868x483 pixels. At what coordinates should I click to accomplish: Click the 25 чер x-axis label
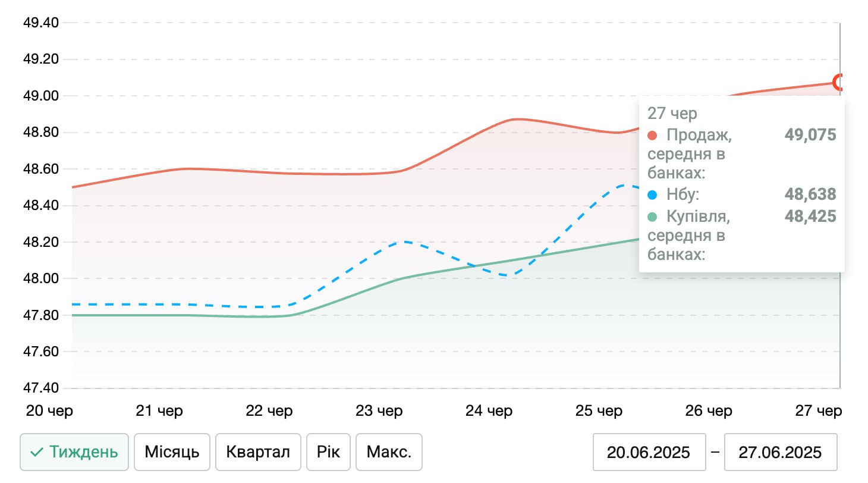[x=599, y=411]
